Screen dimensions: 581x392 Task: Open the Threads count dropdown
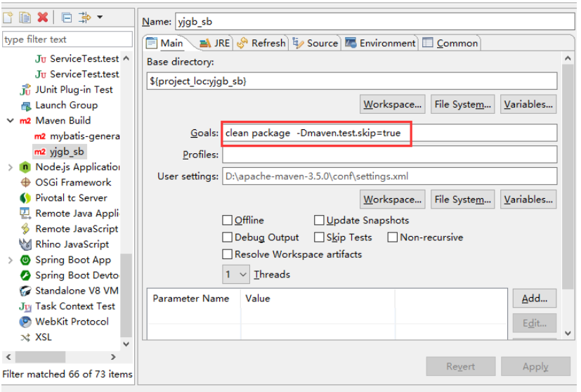click(236, 275)
